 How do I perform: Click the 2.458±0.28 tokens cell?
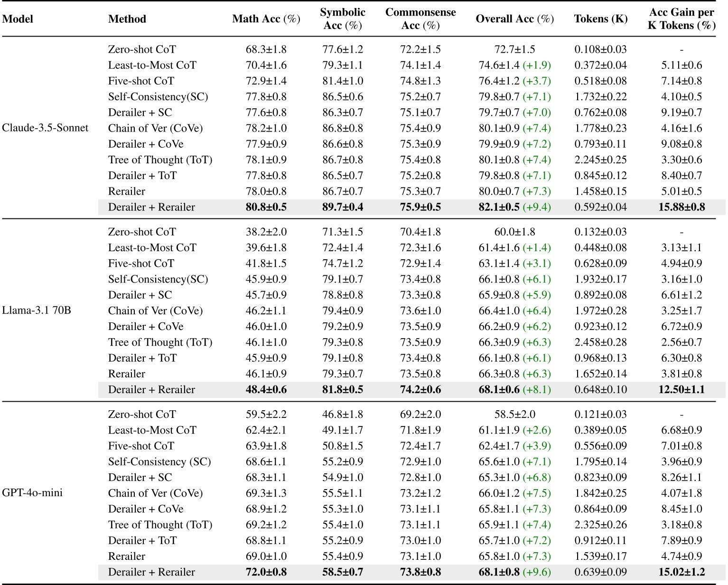[x=600, y=342]
